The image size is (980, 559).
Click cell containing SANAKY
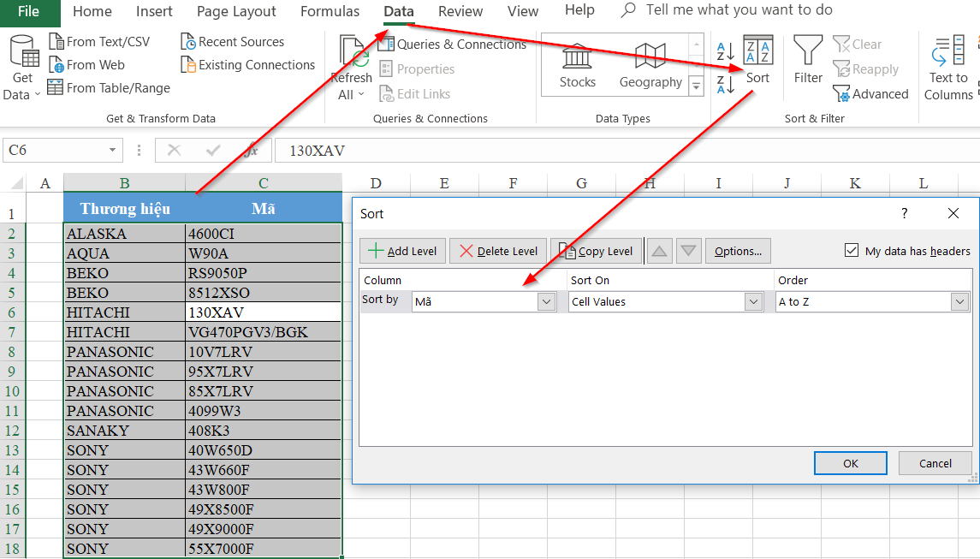pos(124,431)
